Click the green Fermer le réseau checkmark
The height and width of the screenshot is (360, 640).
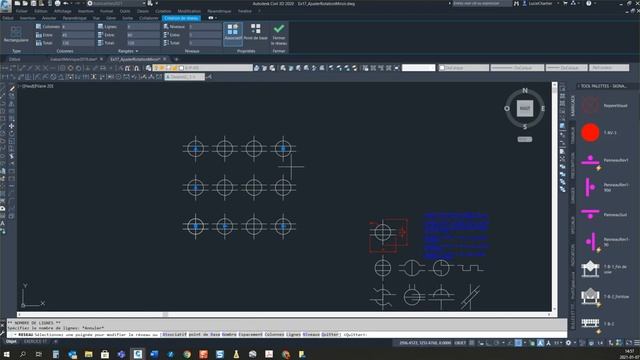(x=279, y=33)
